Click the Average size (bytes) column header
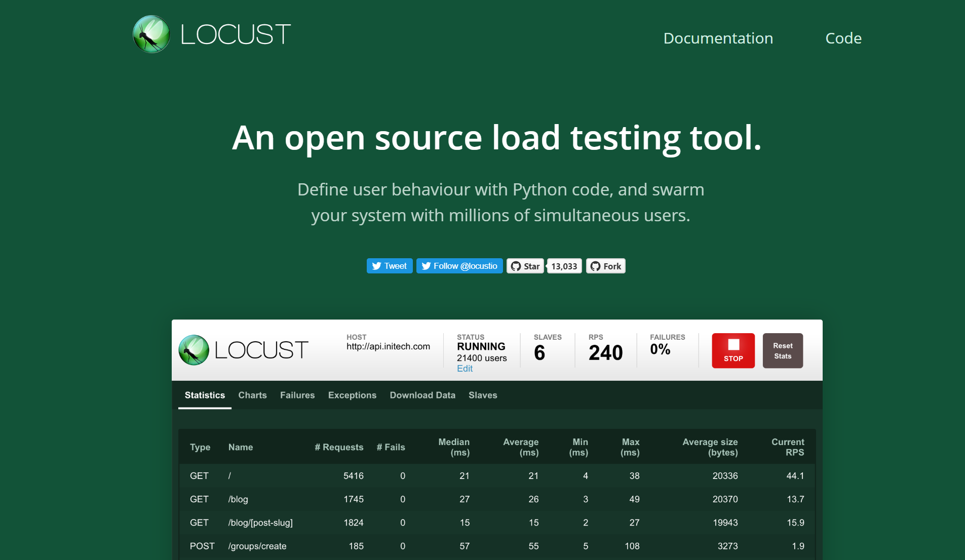The height and width of the screenshot is (560, 965). click(x=710, y=447)
